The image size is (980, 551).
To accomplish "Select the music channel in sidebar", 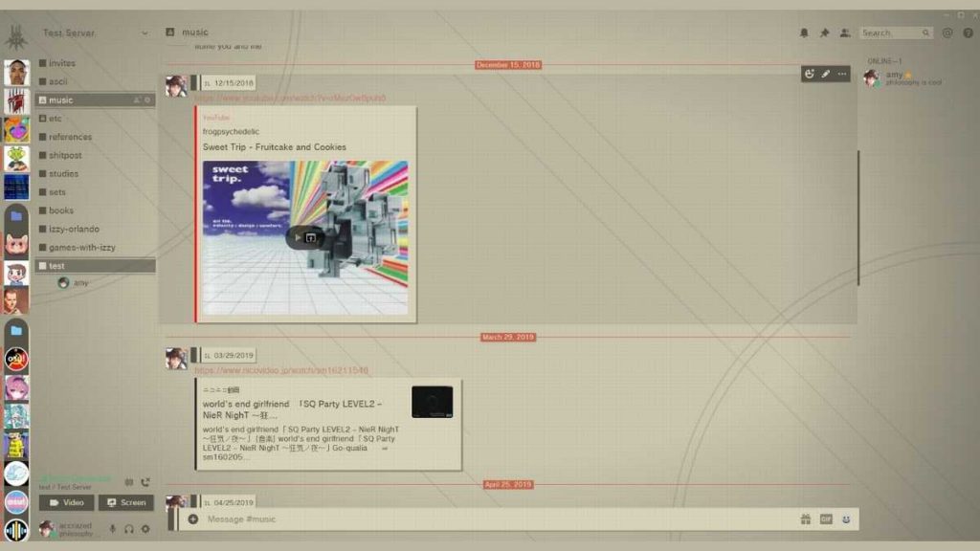I will (x=95, y=99).
